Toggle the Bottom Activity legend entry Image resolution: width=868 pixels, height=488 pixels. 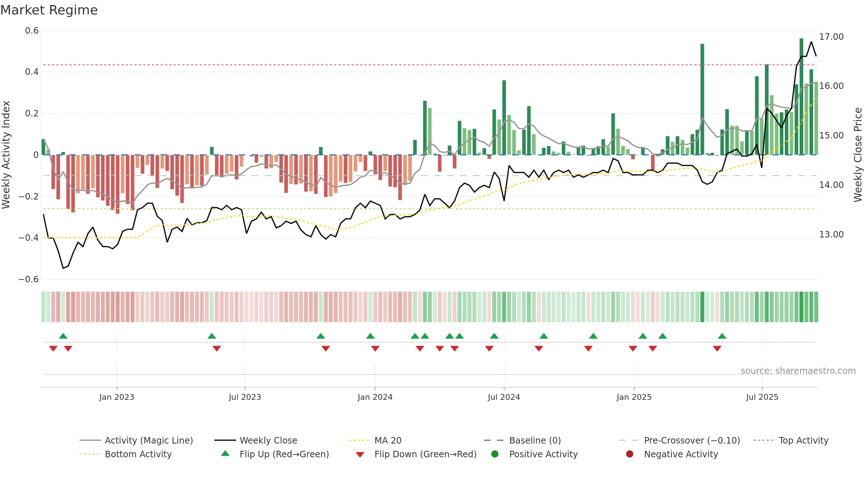tap(125, 454)
